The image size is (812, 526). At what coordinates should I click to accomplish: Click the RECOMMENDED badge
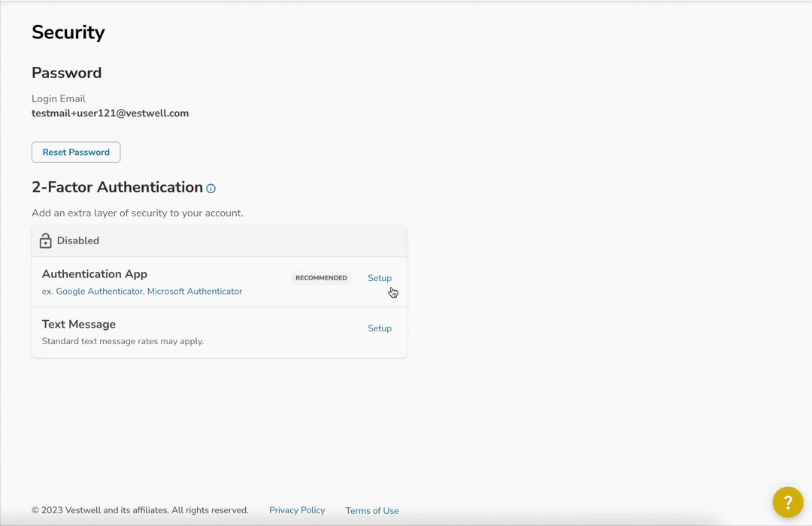pyautogui.click(x=321, y=278)
